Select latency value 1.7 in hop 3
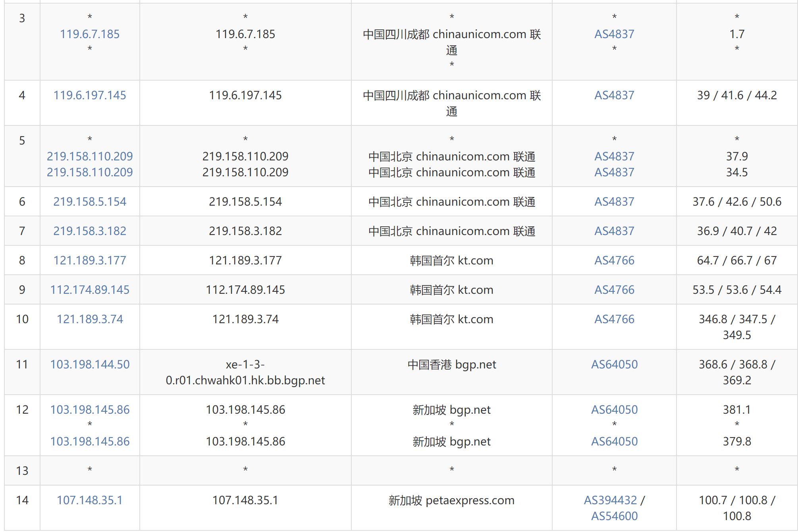 coord(737,34)
